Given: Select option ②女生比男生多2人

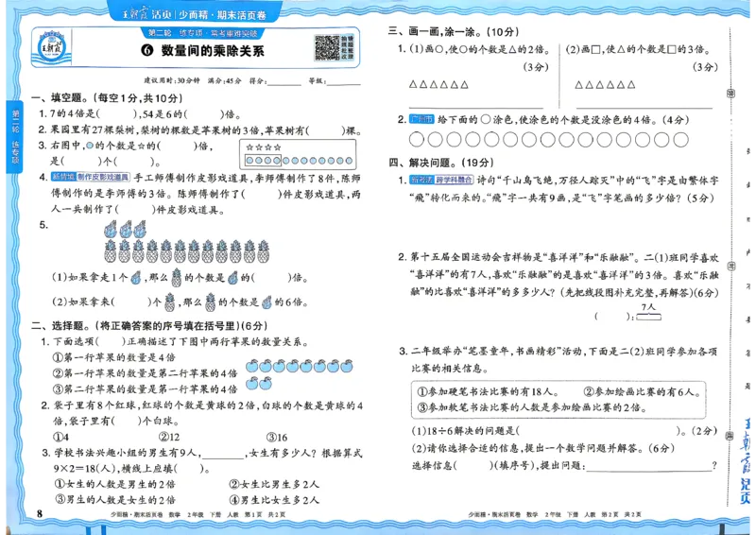Looking at the screenshot, I should [x=274, y=484].
